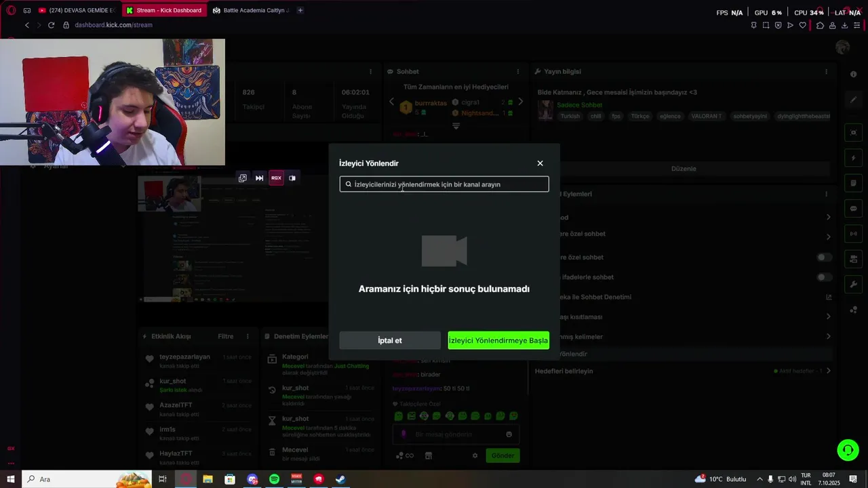Open the chat shop storefront icon
This screenshot has height=488, width=868.
pos(429,455)
